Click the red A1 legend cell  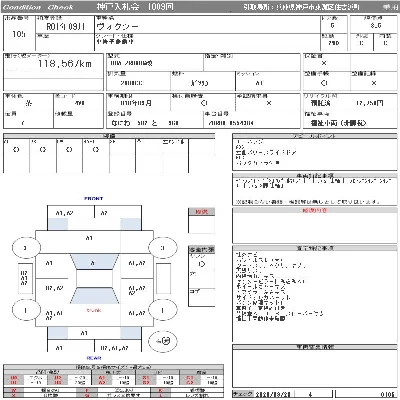click(x=101, y=378)
